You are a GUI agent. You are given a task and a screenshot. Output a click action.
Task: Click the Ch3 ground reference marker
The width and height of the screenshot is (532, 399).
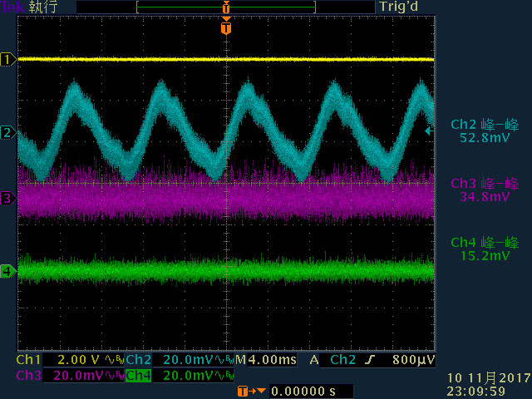[x=8, y=198]
